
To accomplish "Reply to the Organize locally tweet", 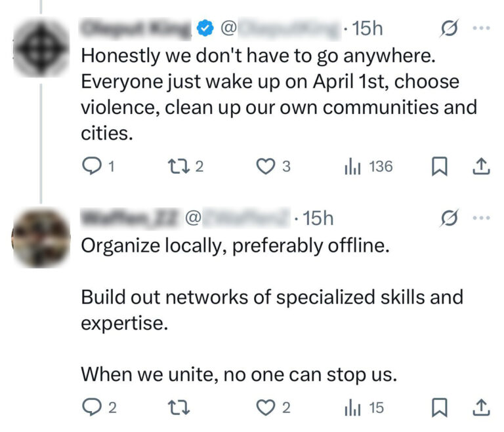I will pos(91,408).
